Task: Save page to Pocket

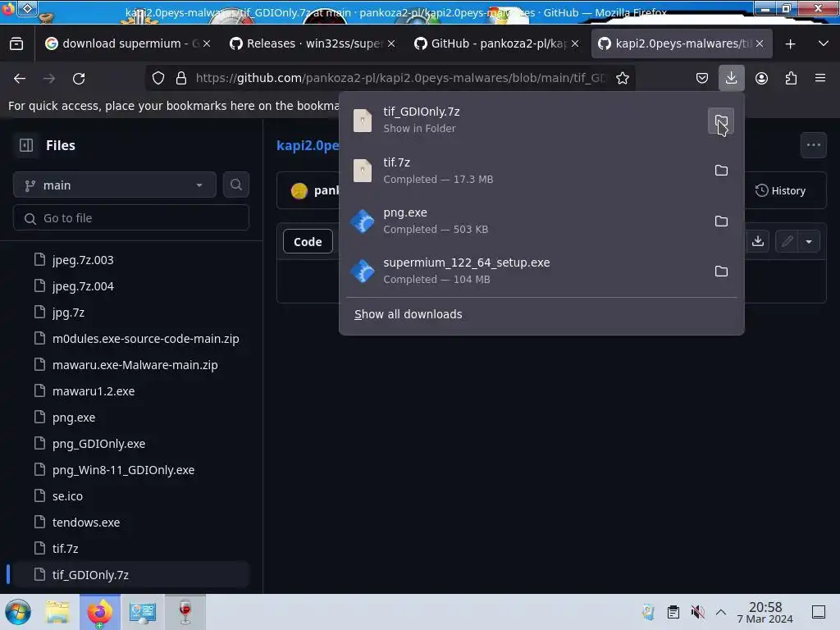Action: 702,78
